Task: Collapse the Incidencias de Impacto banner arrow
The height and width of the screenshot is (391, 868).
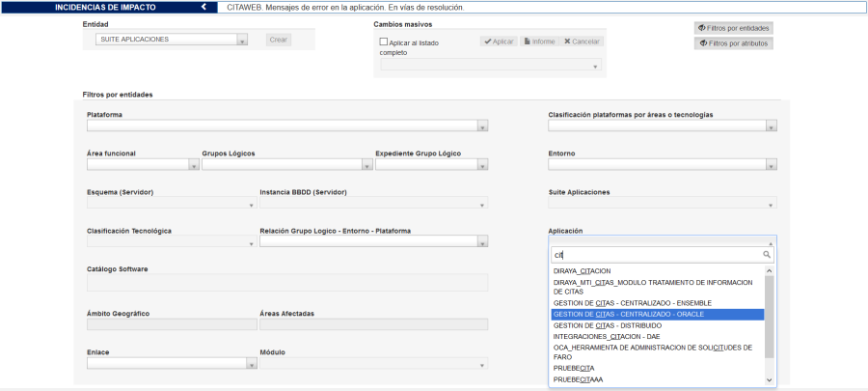Action: tap(203, 7)
